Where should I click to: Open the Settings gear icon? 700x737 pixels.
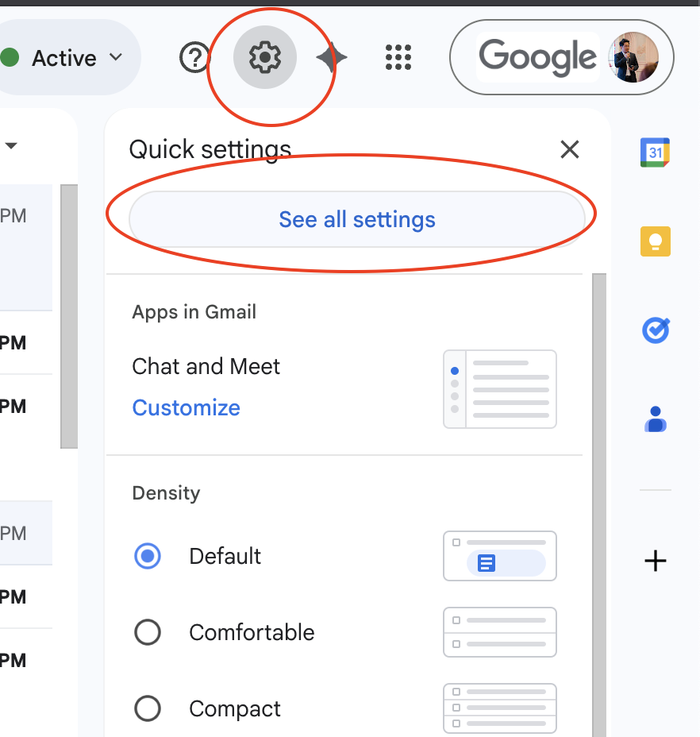[x=265, y=58]
